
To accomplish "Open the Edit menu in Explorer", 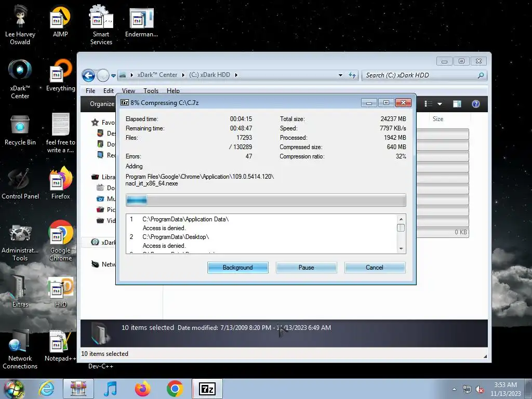I will point(109,90).
